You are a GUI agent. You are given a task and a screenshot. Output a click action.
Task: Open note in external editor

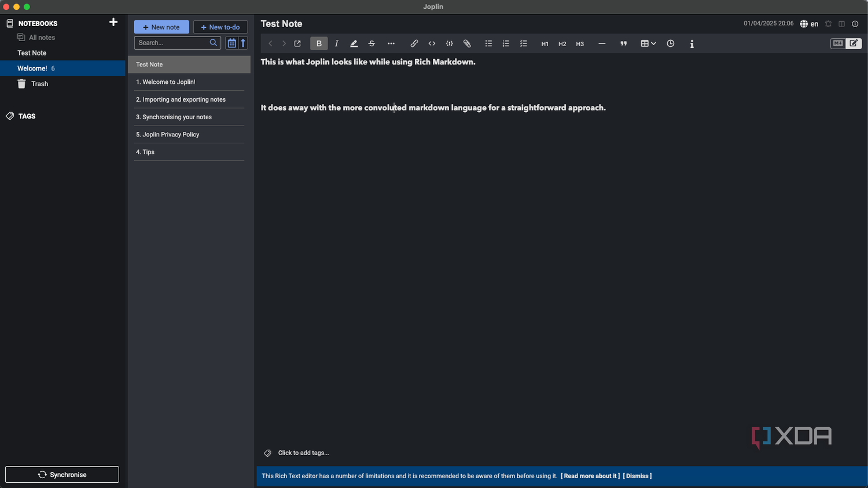(297, 43)
